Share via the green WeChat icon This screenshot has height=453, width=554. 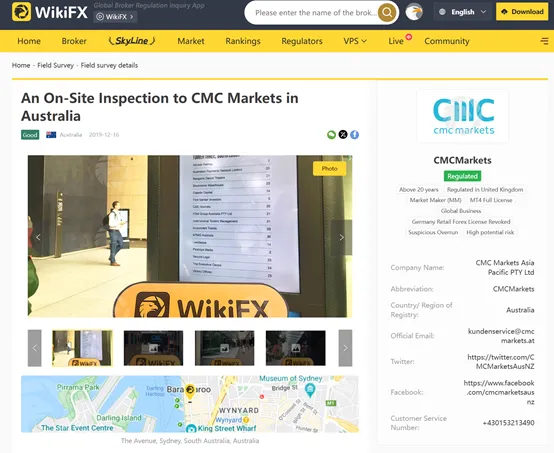tap(331, 135)
